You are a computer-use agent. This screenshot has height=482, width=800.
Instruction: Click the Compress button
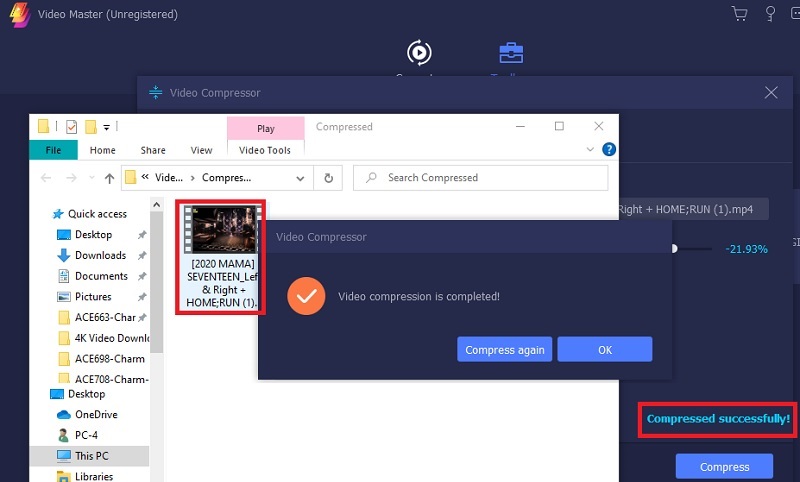pyautogui.click(x=724, y=467)
